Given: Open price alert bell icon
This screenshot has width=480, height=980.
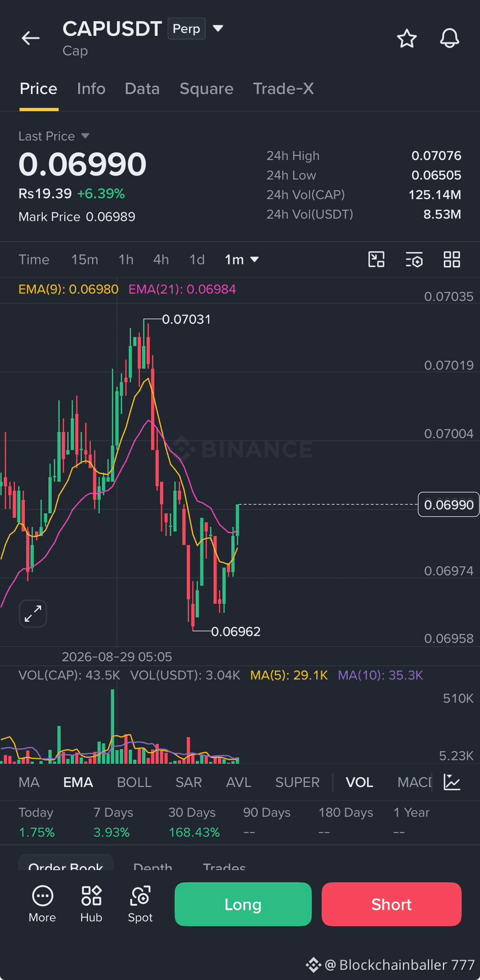Looking at the screenshot, I should [449, 38].
